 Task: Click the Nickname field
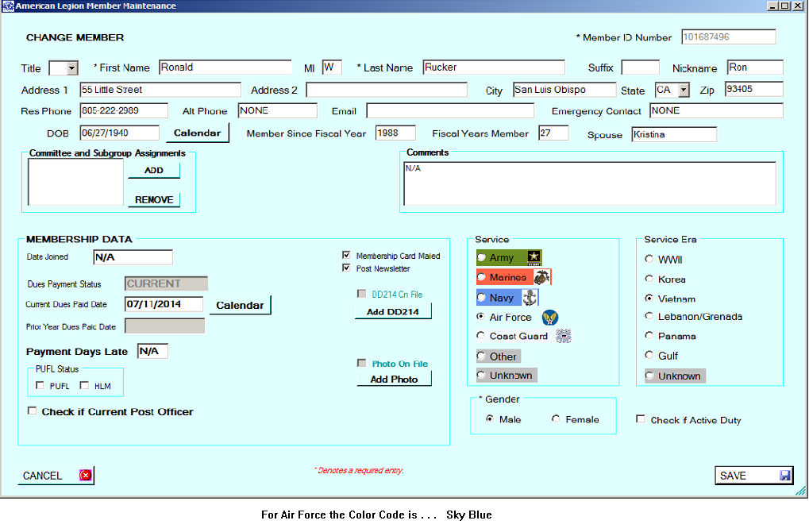click(x=755, y=67)
